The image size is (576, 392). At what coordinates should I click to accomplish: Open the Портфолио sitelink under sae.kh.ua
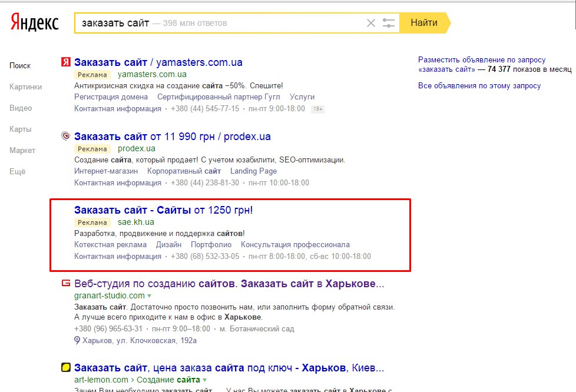coord(211,245)
